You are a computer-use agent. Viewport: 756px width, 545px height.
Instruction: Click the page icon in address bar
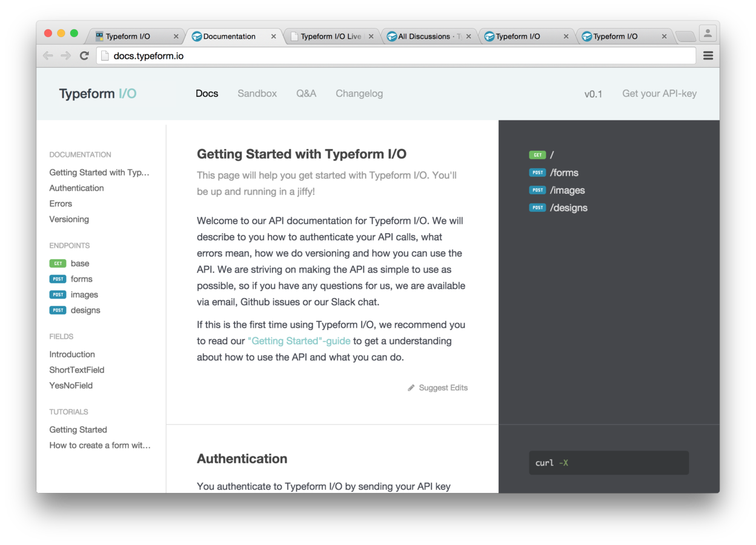coord(105,56)
